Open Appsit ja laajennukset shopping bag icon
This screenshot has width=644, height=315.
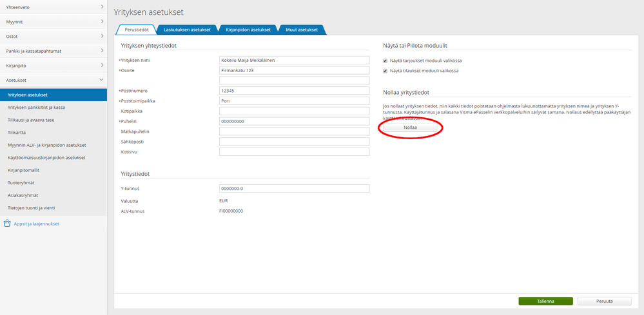[6, 224]
